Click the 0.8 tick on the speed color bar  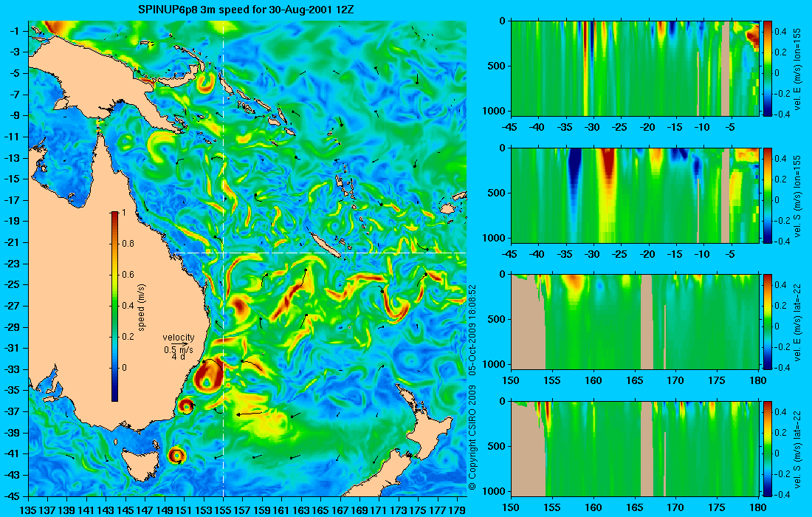pyautogui.click(x=128, y=244)
